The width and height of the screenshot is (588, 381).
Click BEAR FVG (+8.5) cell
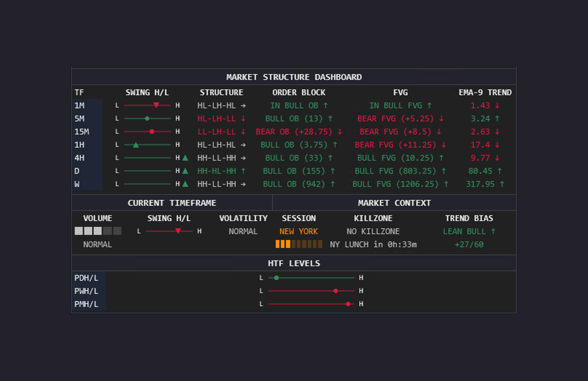coord(400,132)
